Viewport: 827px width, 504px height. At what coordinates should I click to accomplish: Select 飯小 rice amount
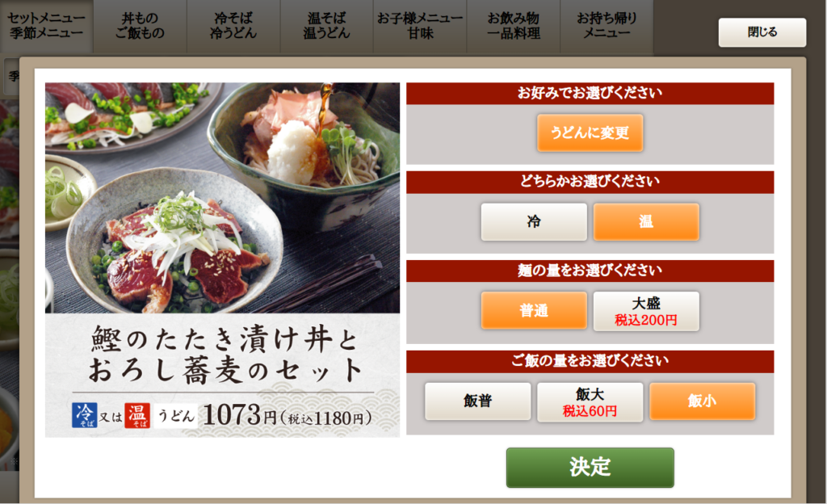tap(702, 401)
